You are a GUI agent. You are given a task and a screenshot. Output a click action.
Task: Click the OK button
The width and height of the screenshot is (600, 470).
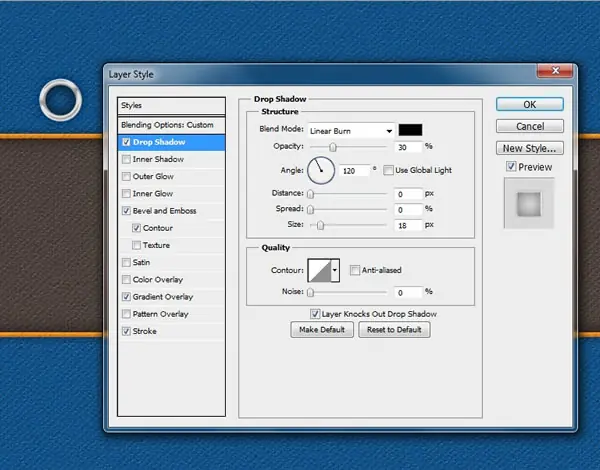pyautogui.click(x=530, y=104)
